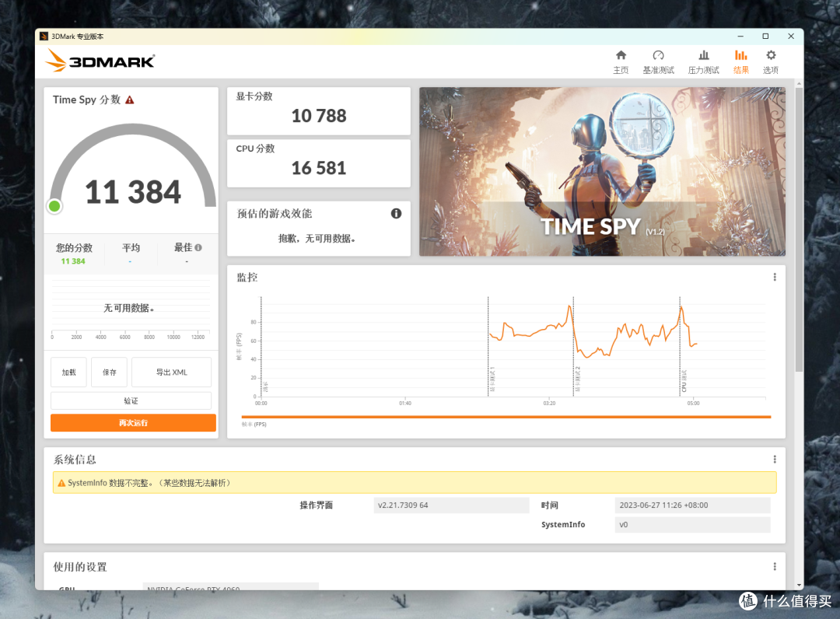
Task: Click the SystemInfo 数据不完整 warning banner
Action: coord(414,482)
